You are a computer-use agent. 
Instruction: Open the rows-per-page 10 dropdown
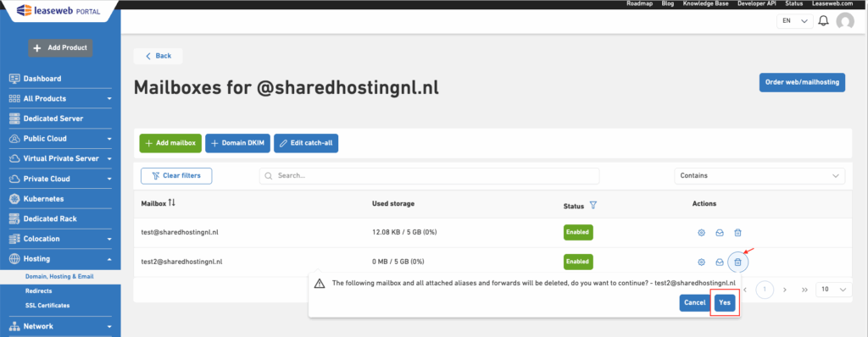pos(834,290)
